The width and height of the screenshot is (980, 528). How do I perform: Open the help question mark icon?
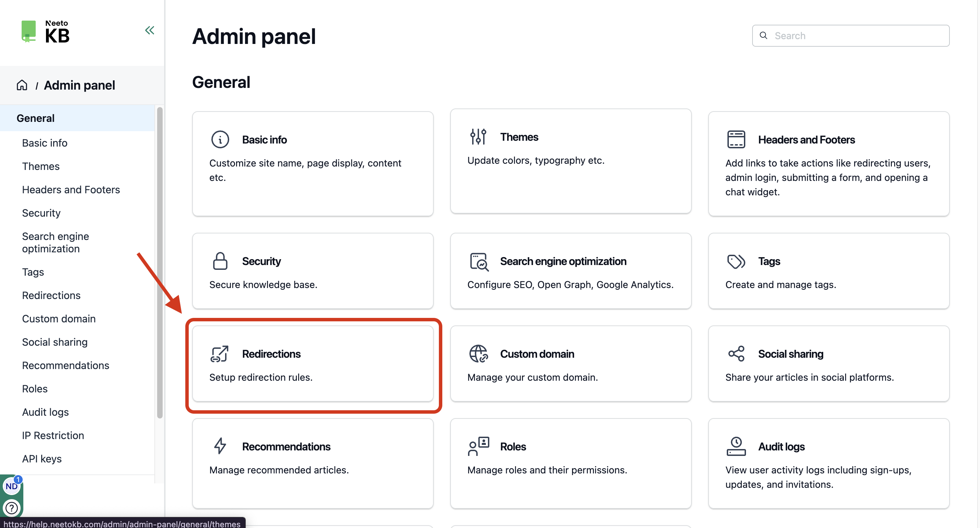[11, 508]
